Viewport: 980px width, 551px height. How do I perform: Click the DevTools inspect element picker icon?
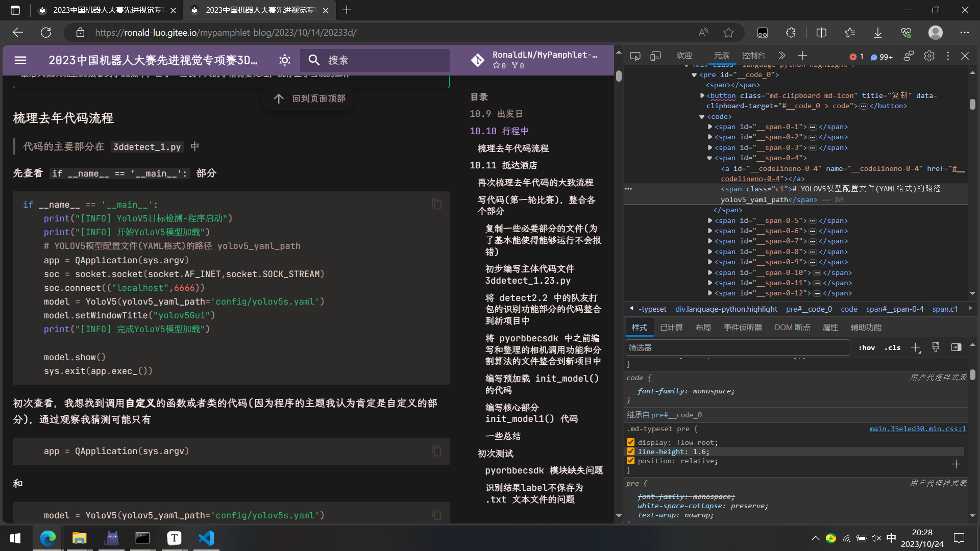(x=635, y=56)
